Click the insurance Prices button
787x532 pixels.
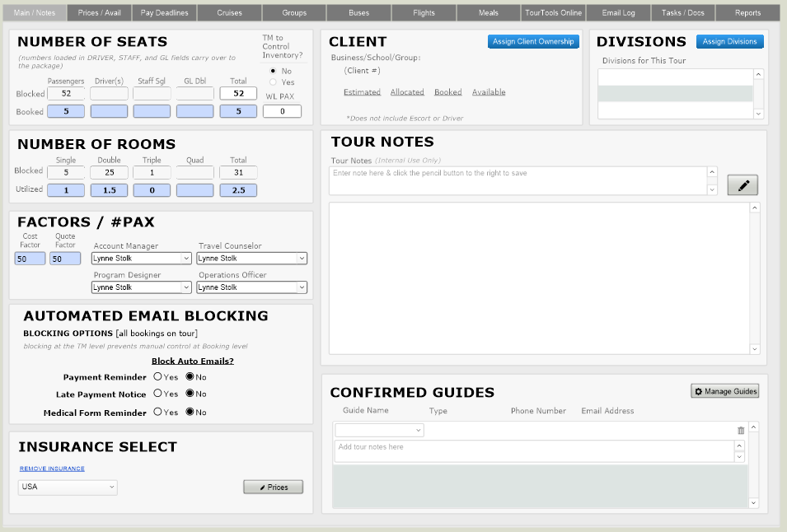[x=273, y=487]
